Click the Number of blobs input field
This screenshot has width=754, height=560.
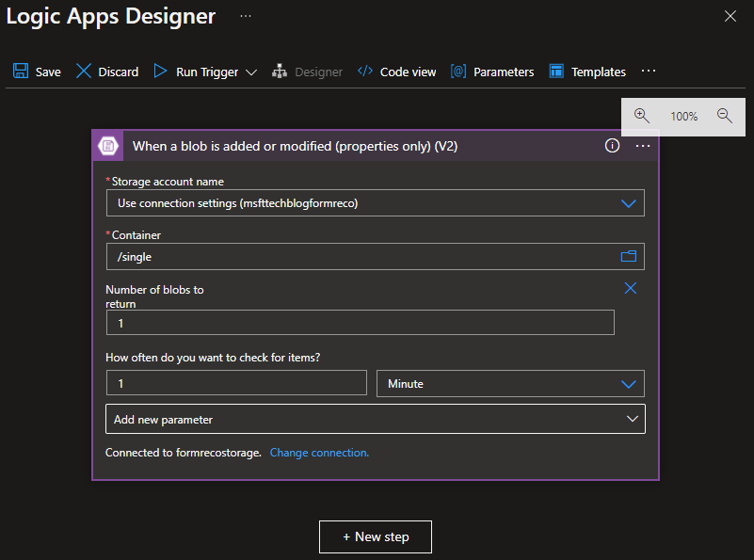click(360, 323)
